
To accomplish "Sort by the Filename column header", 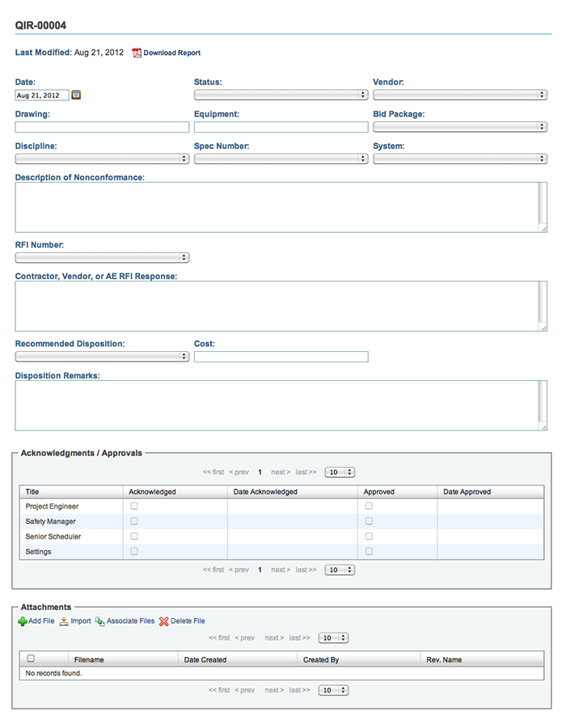I will (123, 660).
